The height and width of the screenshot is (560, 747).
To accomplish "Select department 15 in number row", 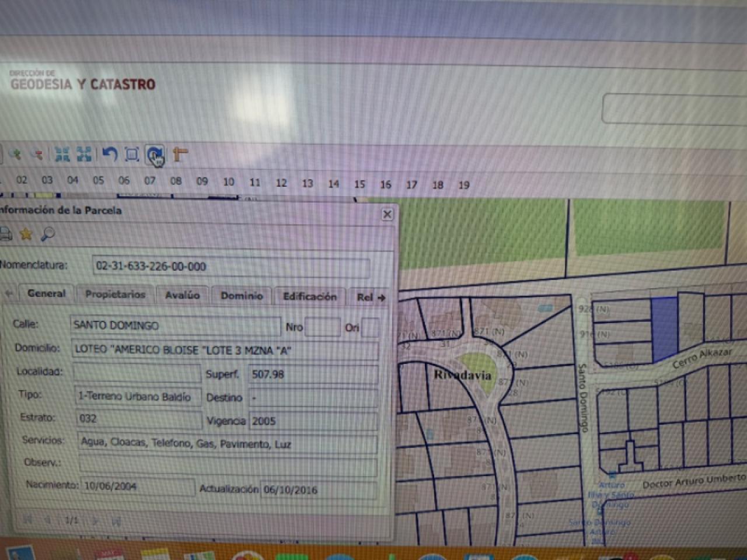I will click(359, 184).
